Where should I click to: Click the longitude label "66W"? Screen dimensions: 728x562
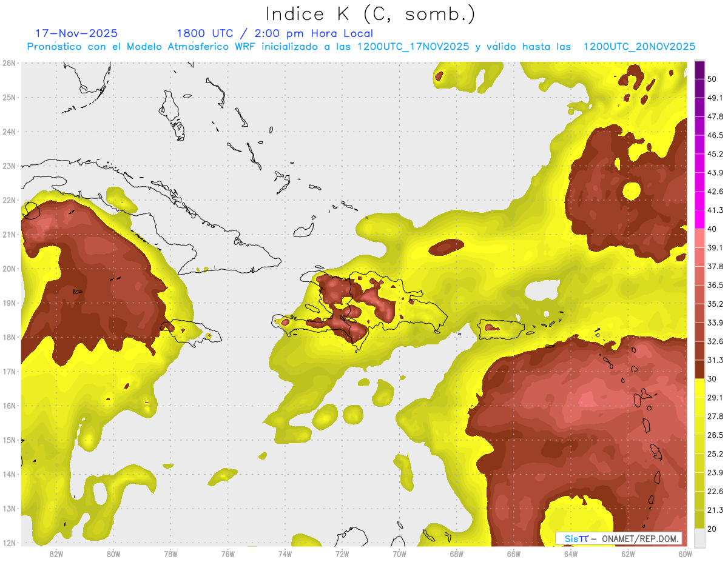(513, 554)
